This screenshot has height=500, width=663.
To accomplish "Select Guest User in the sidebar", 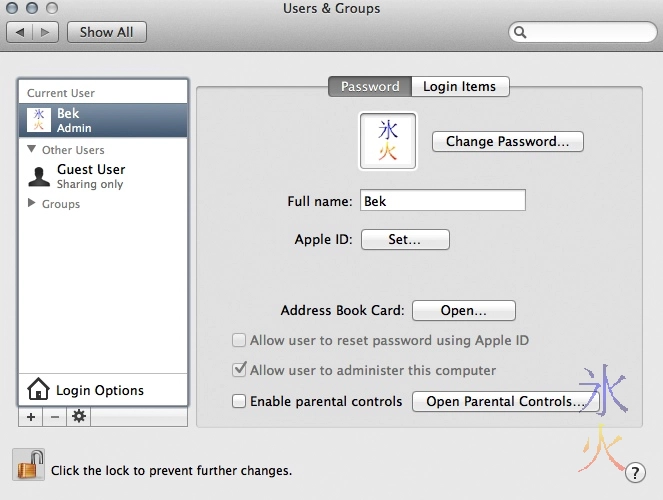I will click(x=90, y=176).
